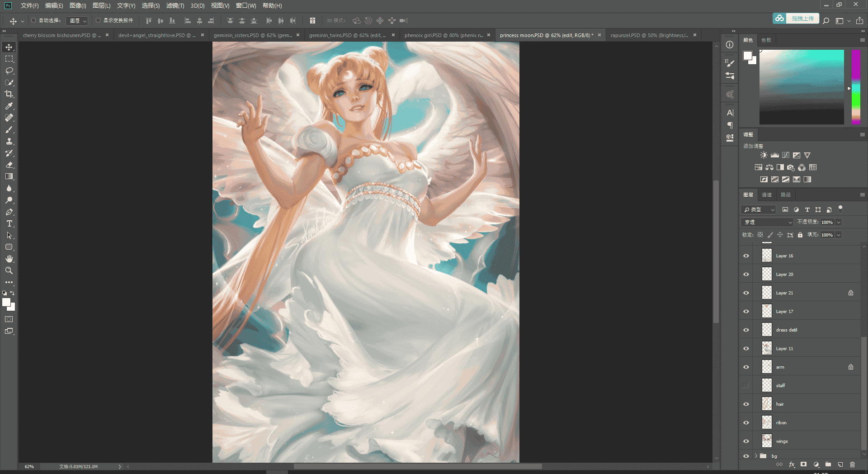
Task: Select the Eraser tool
Action: pyautogui.click(x=9, y=165)
